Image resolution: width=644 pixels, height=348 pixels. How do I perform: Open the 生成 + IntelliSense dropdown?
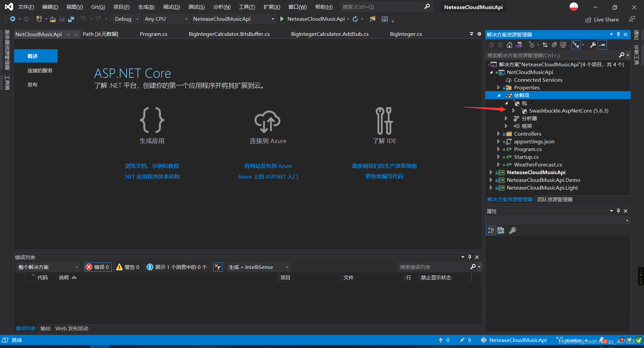click(x=258, y=267)
